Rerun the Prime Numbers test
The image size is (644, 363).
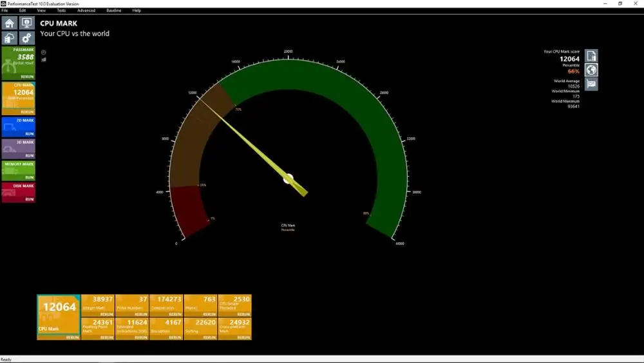pyautogui.click(x=140, y=314)
